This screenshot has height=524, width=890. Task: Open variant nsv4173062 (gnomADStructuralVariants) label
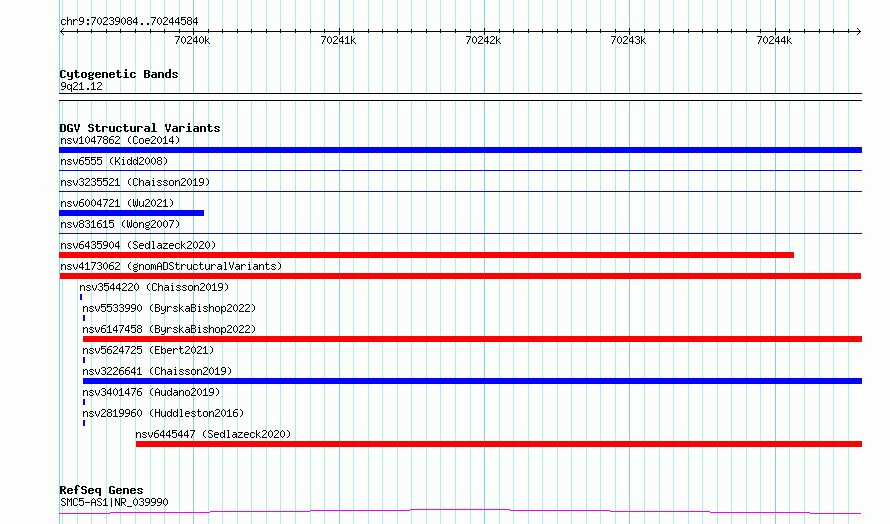click(171, 266)
